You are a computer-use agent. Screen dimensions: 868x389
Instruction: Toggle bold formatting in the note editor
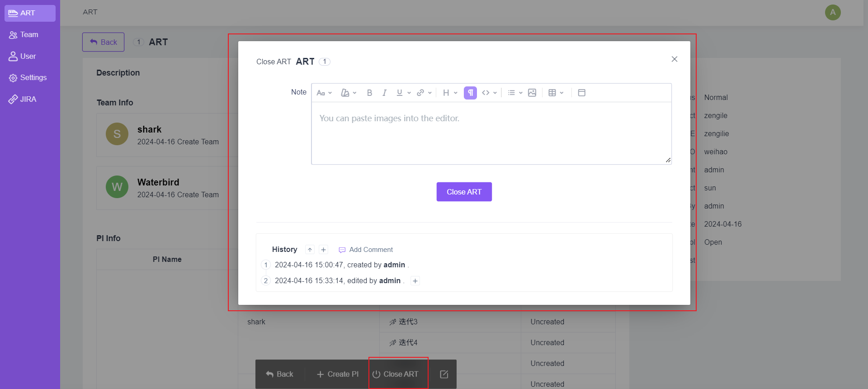click(x=369, y=93)
